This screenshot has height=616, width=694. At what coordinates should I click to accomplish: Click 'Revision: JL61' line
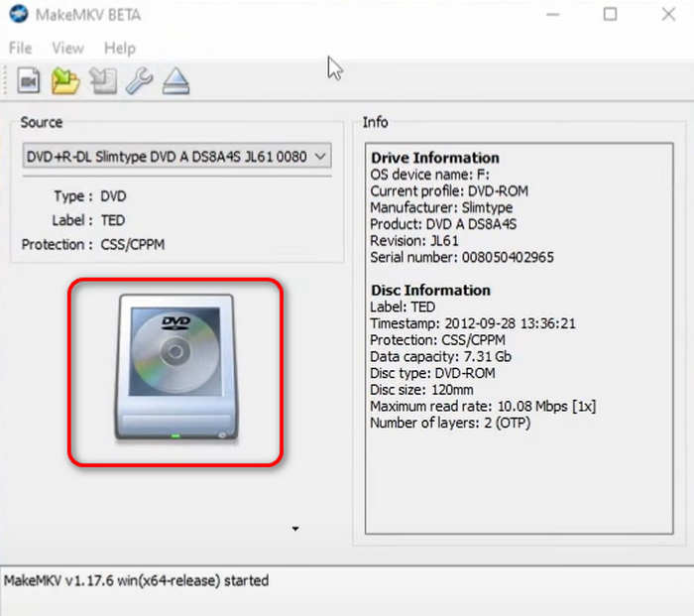414,240
